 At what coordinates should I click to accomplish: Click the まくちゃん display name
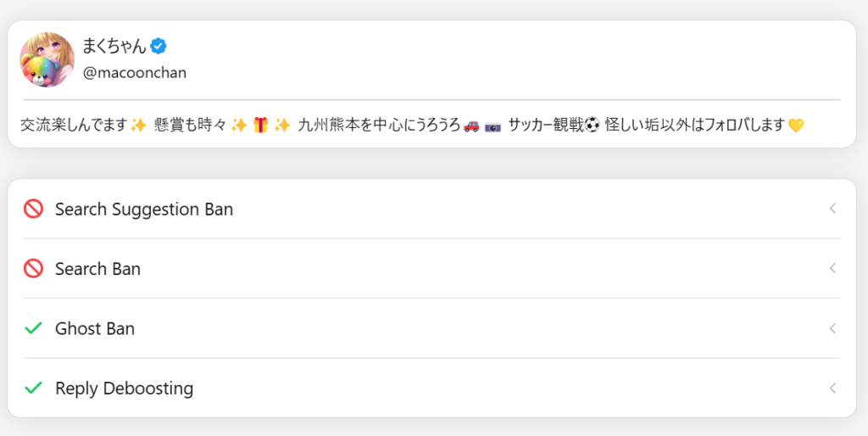[x=114, y=46]
